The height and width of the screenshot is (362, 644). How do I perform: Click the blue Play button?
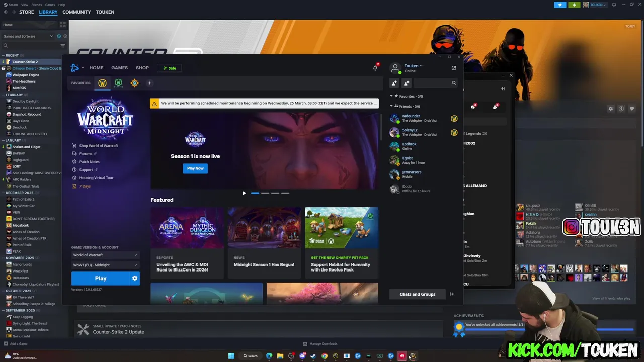click(101, 278)
